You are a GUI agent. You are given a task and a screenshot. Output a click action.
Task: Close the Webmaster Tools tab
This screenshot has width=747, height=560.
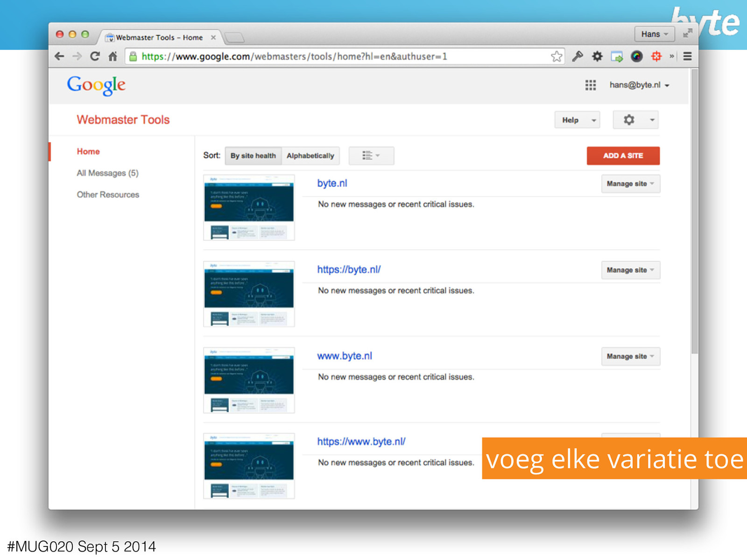click(x=213, y=37)
